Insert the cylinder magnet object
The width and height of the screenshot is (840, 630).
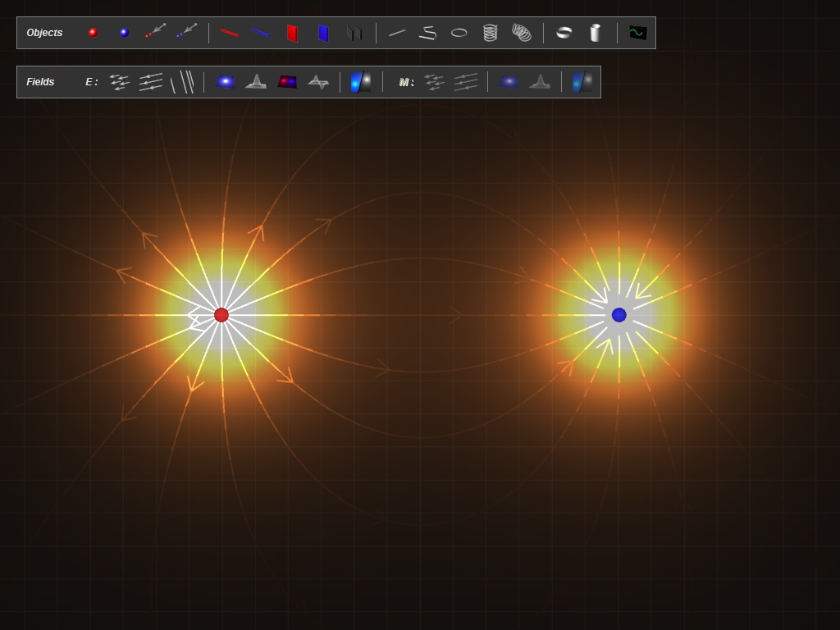coord(596,33)
